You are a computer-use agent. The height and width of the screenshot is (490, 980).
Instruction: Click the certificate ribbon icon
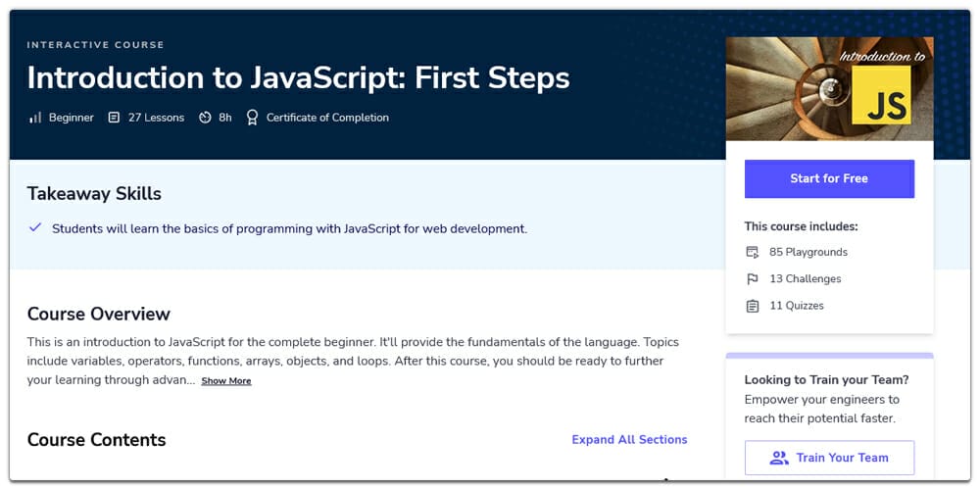coord(252,118)
